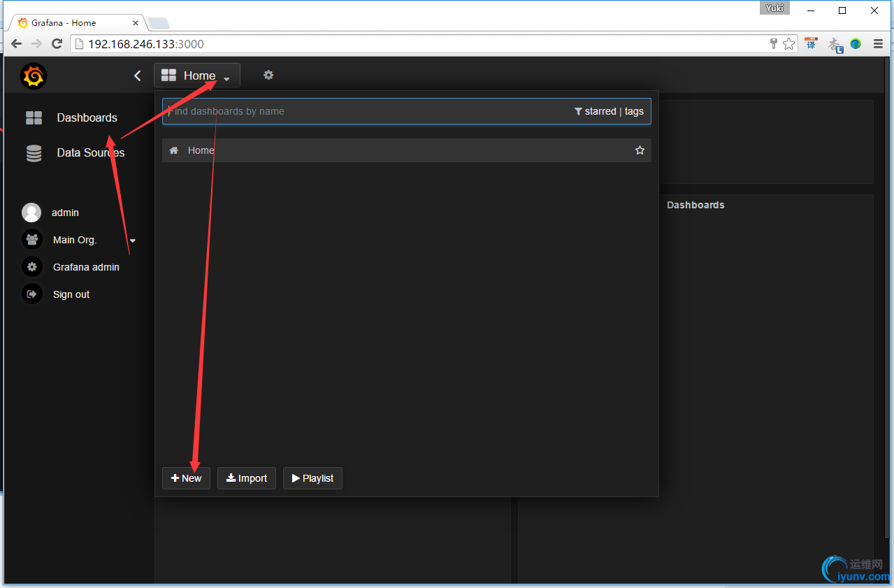Bookmark this page with the star icon
This screenshot has height=588, width=894.
(789, 44)
